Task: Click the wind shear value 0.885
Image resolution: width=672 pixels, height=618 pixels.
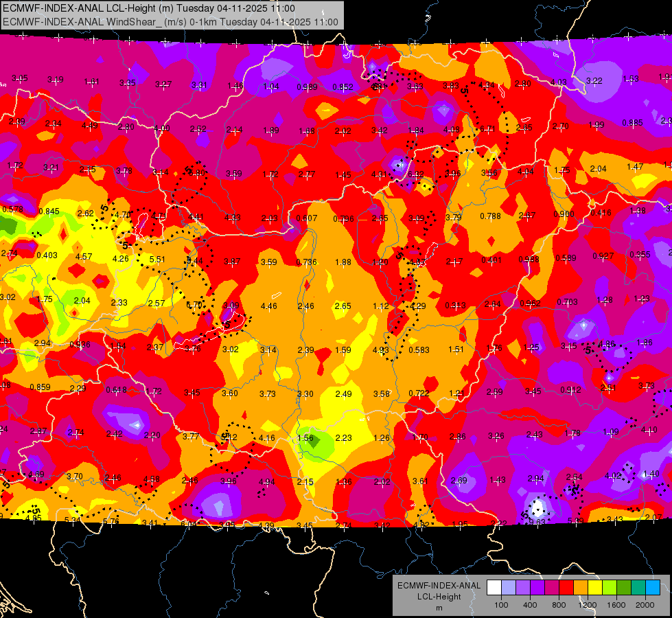Action: coord(632,123)
